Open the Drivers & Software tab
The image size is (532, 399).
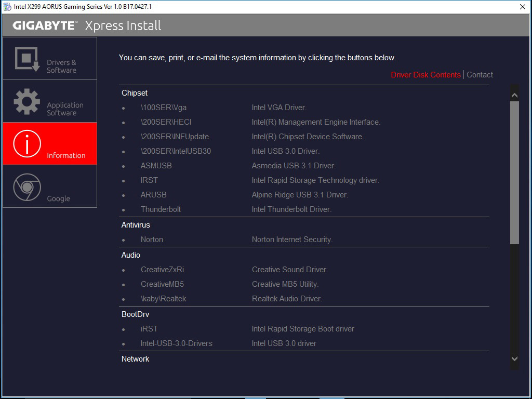coord(61,66)
